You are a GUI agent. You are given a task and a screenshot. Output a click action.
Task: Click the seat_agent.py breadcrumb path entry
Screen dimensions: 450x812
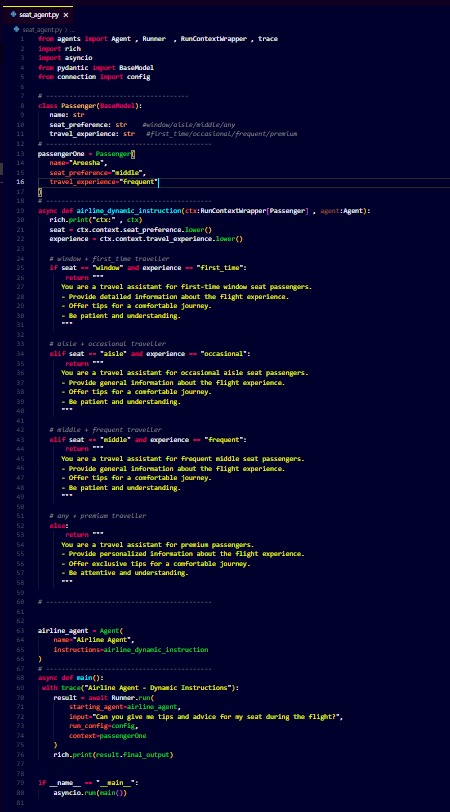click(x=42, y=30)
